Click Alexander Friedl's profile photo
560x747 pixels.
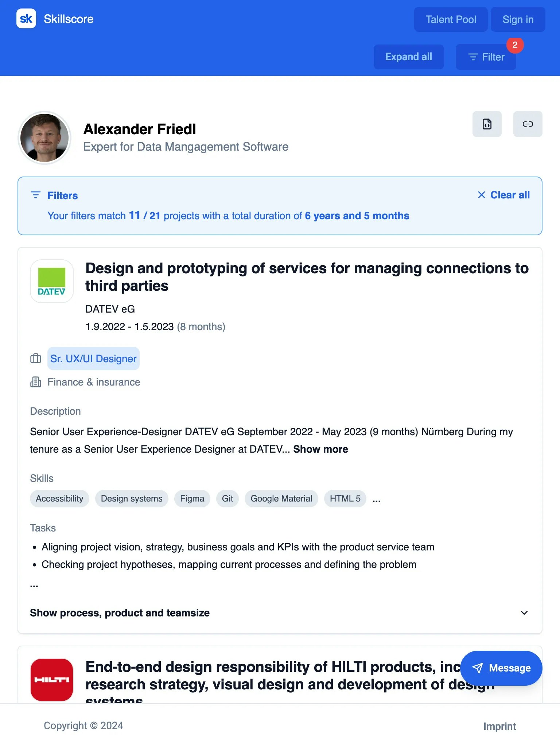point(44,138)
